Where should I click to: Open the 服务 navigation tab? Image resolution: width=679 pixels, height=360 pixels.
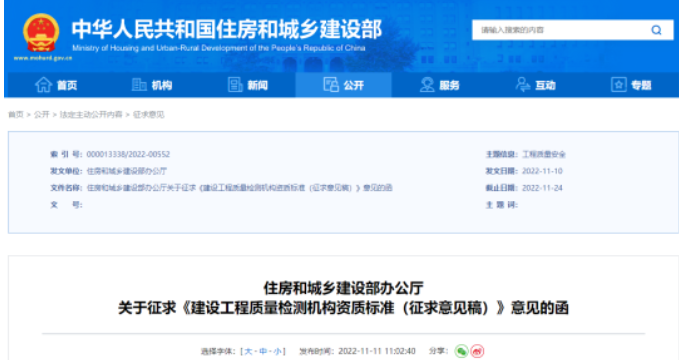(440, 85)
